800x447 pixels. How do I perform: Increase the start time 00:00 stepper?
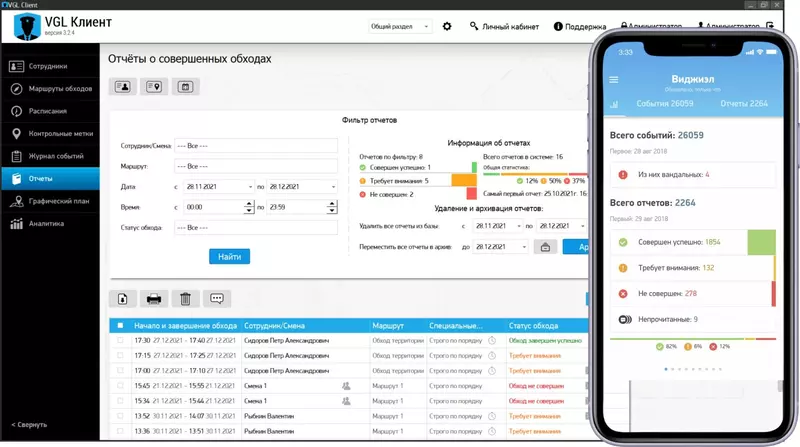tap(249, 204)
